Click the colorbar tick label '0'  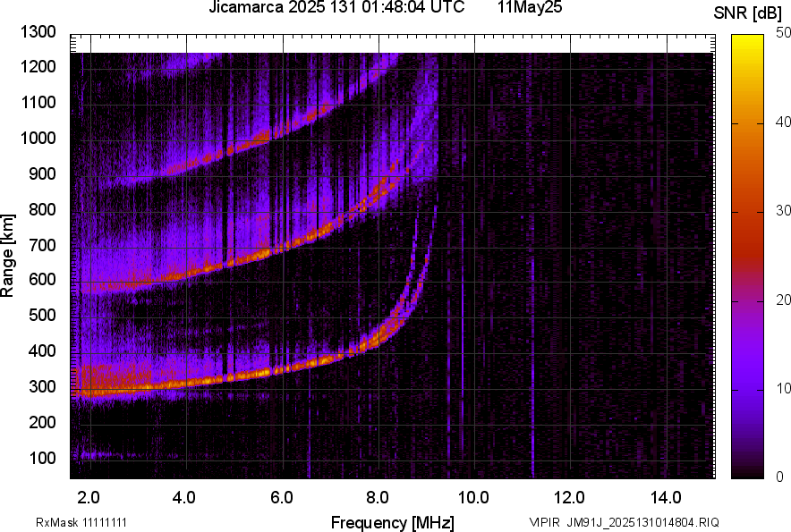click(x=780, y=477)
